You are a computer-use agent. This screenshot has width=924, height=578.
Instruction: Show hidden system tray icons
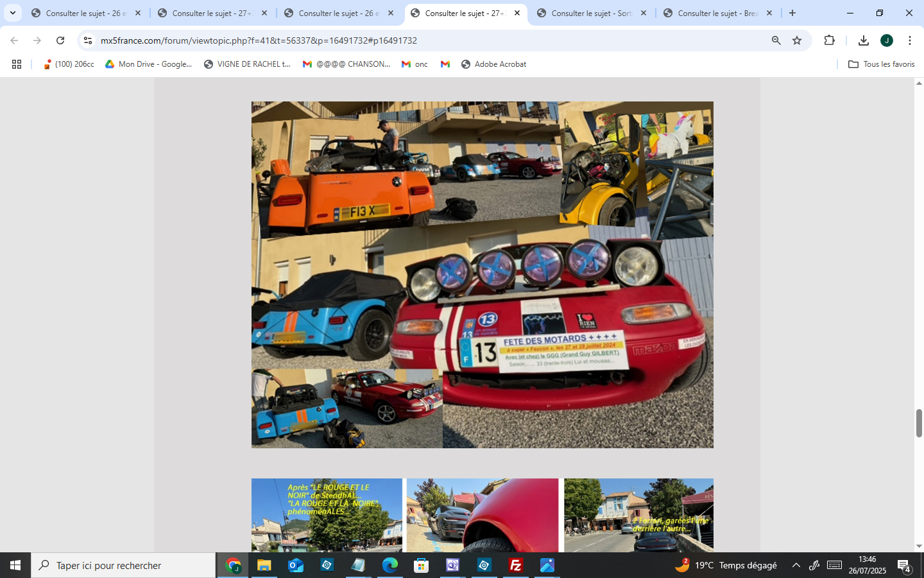point(796,565)
